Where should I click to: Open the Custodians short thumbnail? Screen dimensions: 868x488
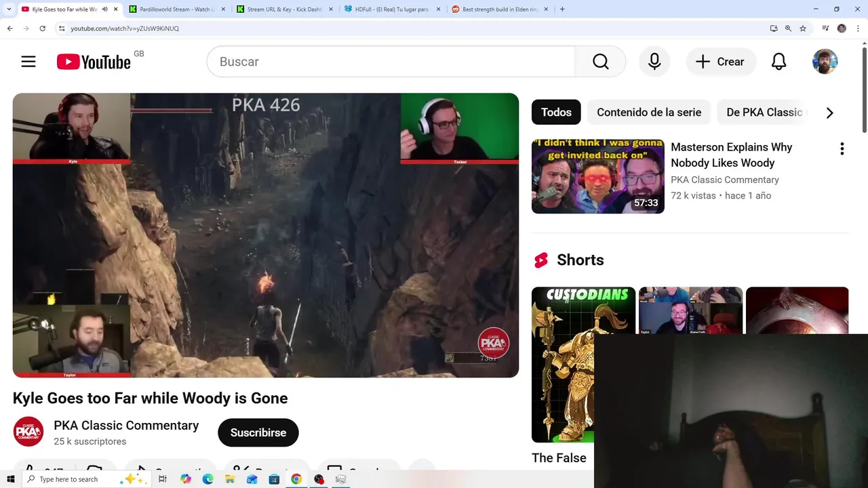[583, 365]
